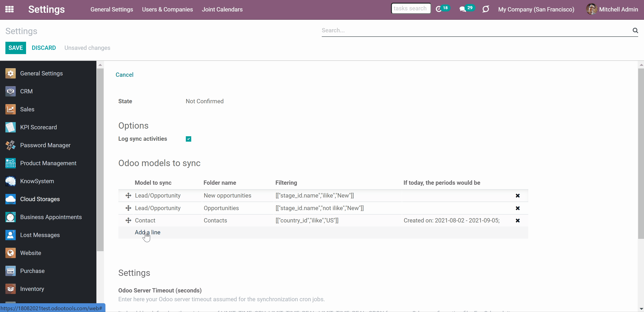Open the Product Management icon in sidebar
Image resolution: width=644 pixels, height=312 pixels.
(11, 163)
